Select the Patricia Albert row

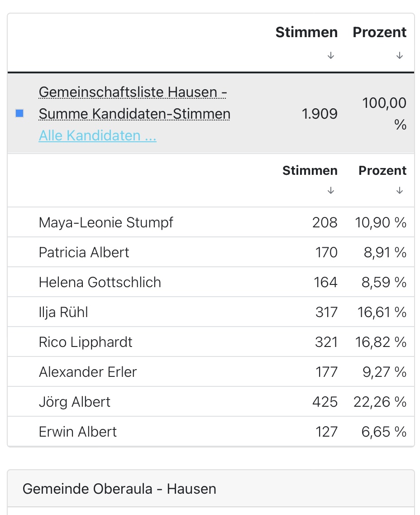pos(84,252)
